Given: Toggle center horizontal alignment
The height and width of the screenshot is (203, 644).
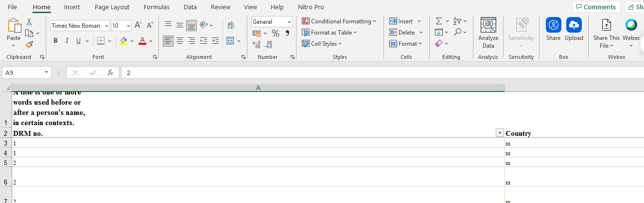Looking at the screenshot, I should (x=179, y=41).
